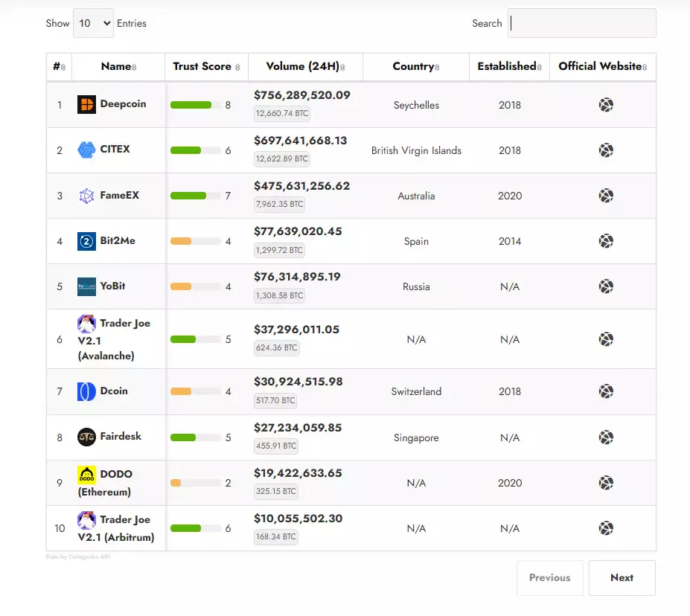Open DODO (Ethereum) website globe icon
The width and height of the screenshot is (690, 616).
tap(606, 483)
